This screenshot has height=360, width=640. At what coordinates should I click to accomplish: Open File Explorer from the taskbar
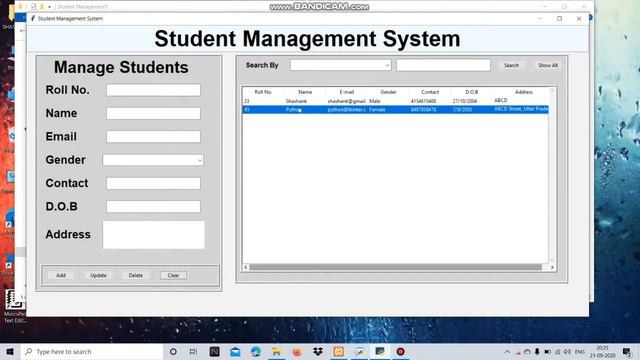click(x=276, y=351)
